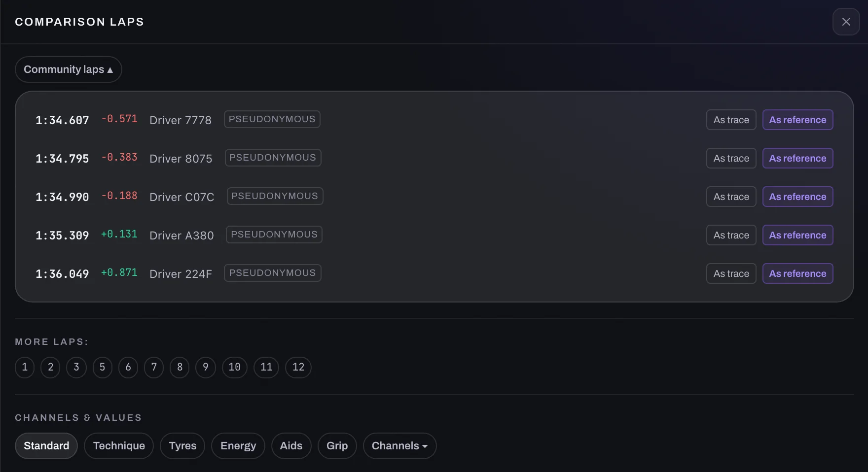Screen dimensions: 868x472
Task: Select the Energy preset chip
Action: (x=238, y=446)
